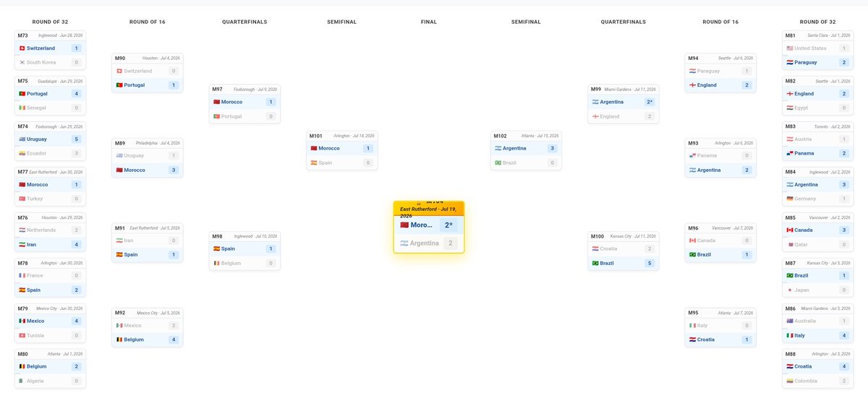Click the left ROUND OF 16 heading
Screen dimensions: 868x414
tap(148, 22)
